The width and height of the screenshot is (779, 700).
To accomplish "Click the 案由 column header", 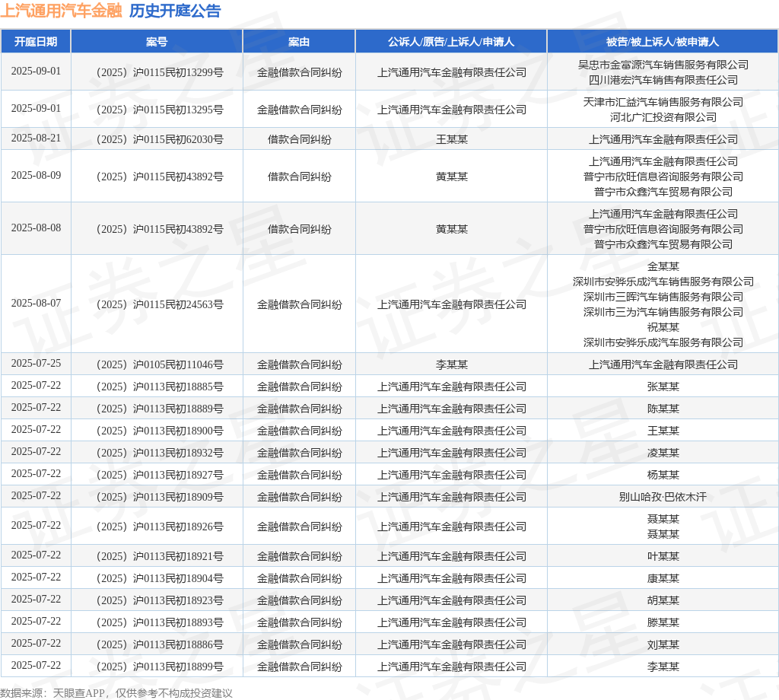I will tap(299, 42).
